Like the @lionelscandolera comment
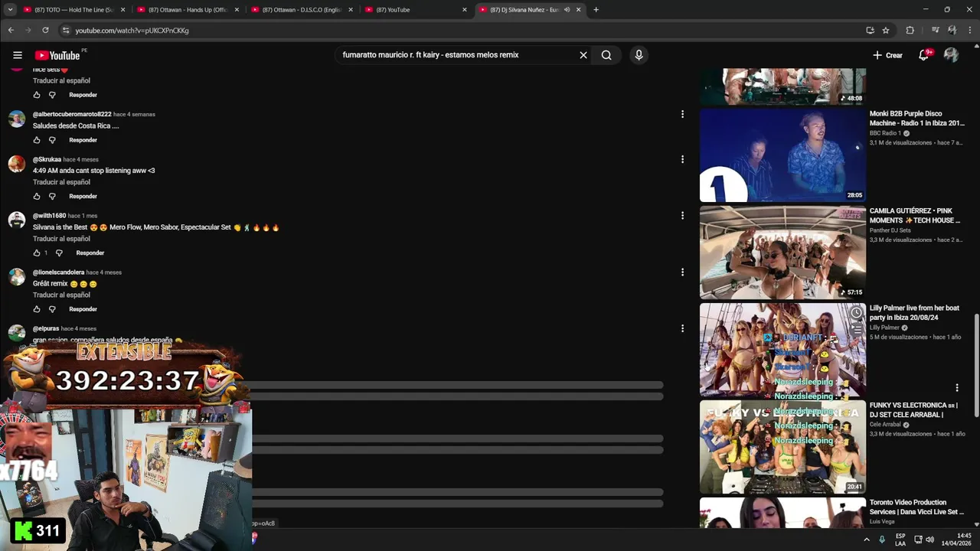The height and width of the screenshot is (551, 980). (x=37, y=309)
